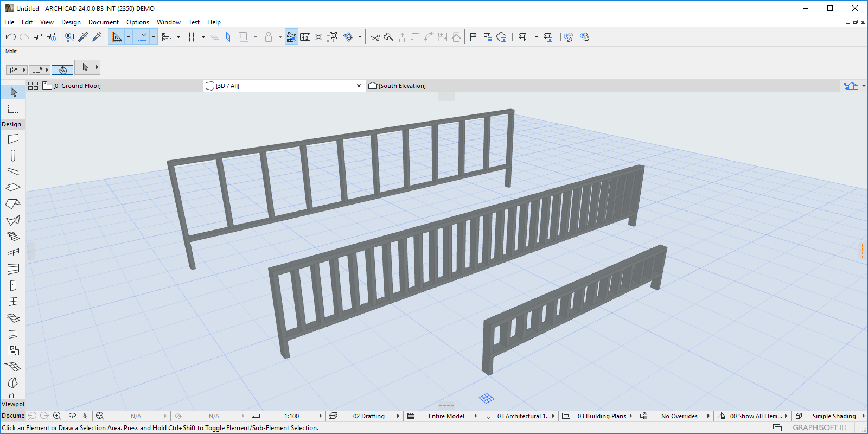868x434 pixels.
Task: Open the Simple Shading 3D style dropdown
Action: coord(863,416)
